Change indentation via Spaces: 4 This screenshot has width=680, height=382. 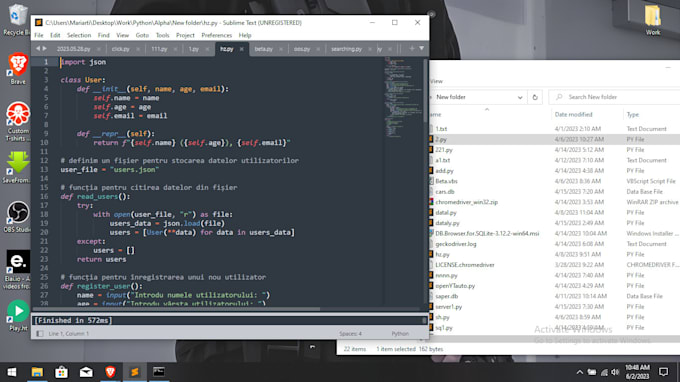pos(350,333)
